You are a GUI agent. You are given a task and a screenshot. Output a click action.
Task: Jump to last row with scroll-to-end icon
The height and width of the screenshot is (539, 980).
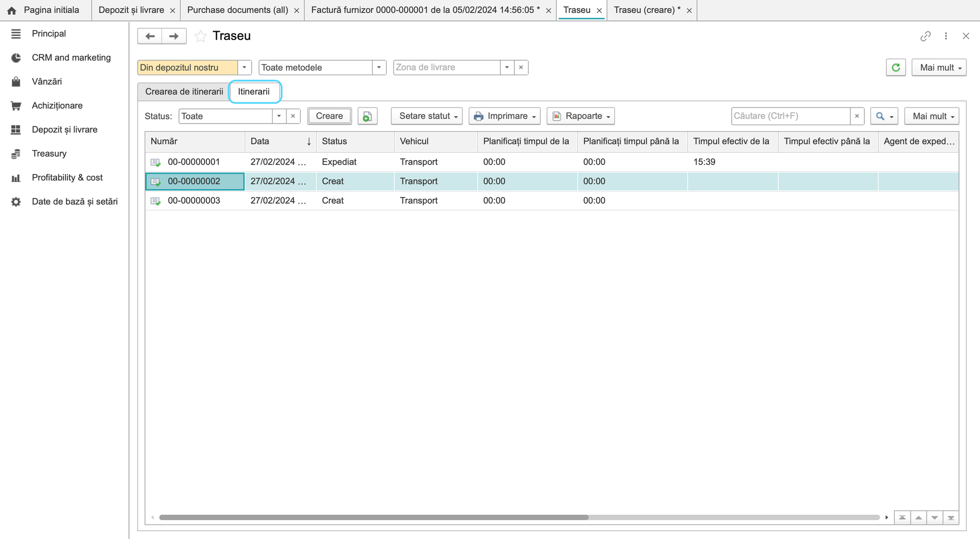click(950, 518)
